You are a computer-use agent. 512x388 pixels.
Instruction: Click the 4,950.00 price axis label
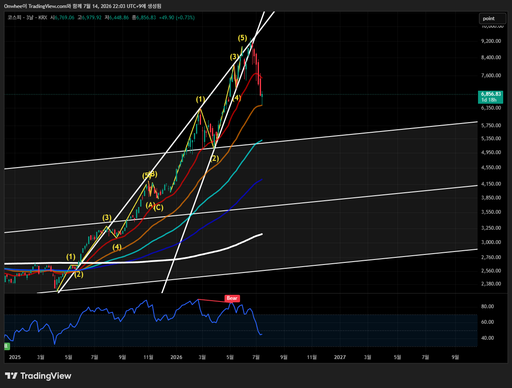coord(491,152)
